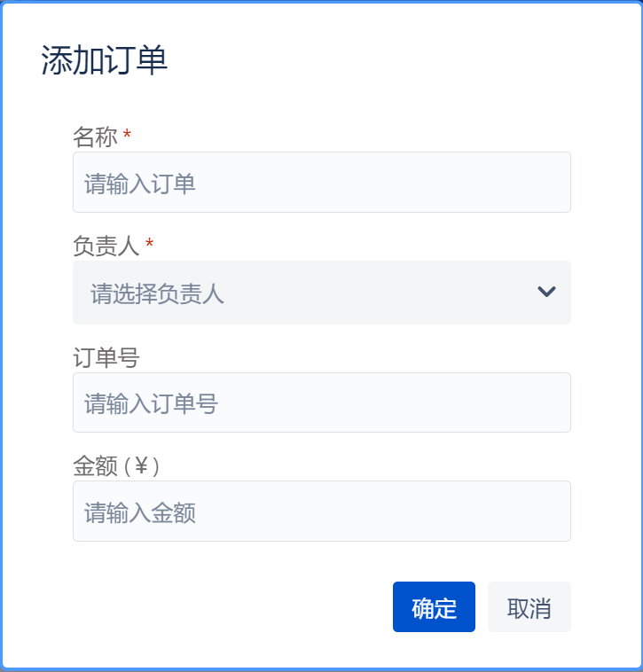
Task: Click the 金额 amount input field
Action: click(321, 512)
